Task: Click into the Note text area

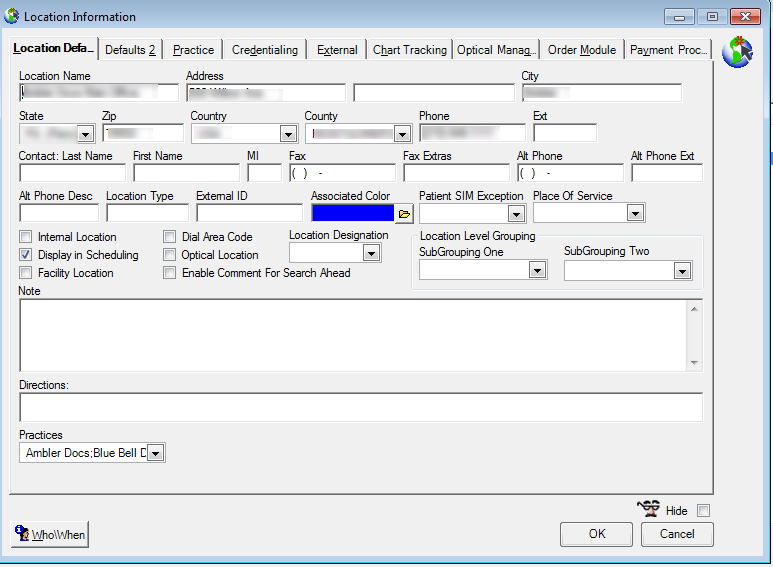Action: (353, 335)
